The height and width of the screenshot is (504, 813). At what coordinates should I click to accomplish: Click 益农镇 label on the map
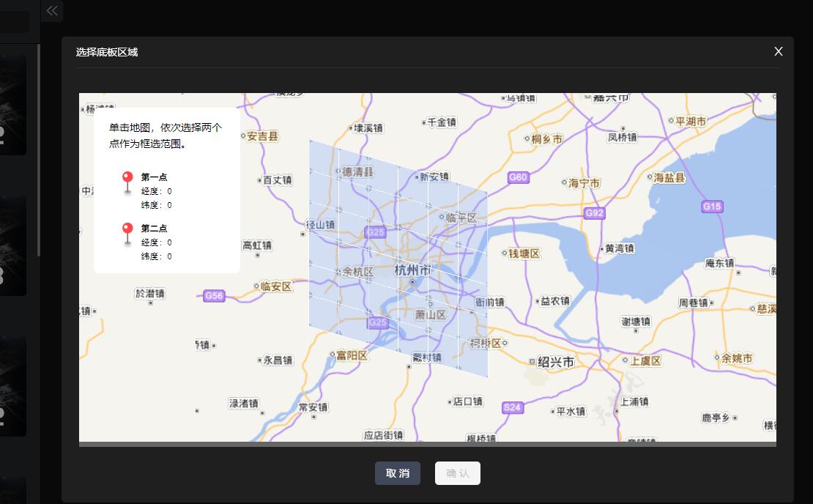click(555, 301)
